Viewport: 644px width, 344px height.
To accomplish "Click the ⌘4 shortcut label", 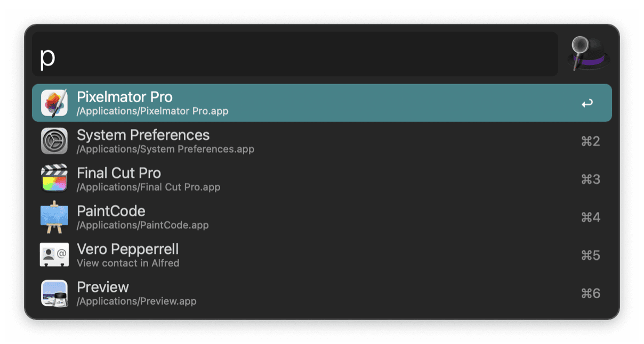I will click(x=591, y=217).
